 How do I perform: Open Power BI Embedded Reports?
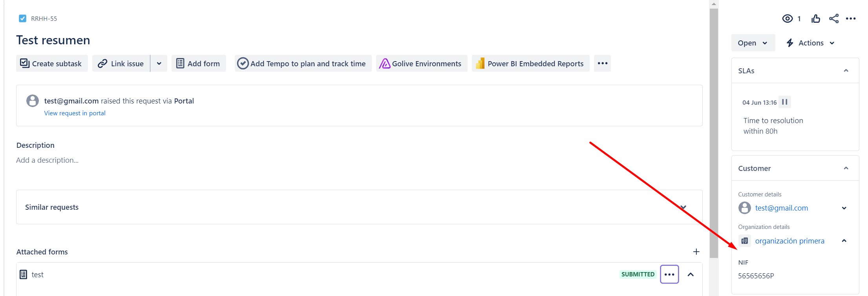pyautogui.click(x=530, y=64)
